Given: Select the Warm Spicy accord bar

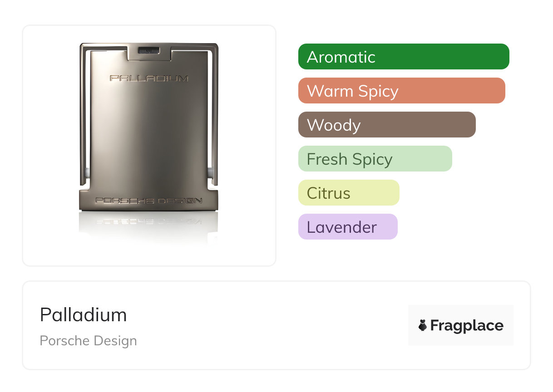Looking at the screenshot, I should click(401, 91).
